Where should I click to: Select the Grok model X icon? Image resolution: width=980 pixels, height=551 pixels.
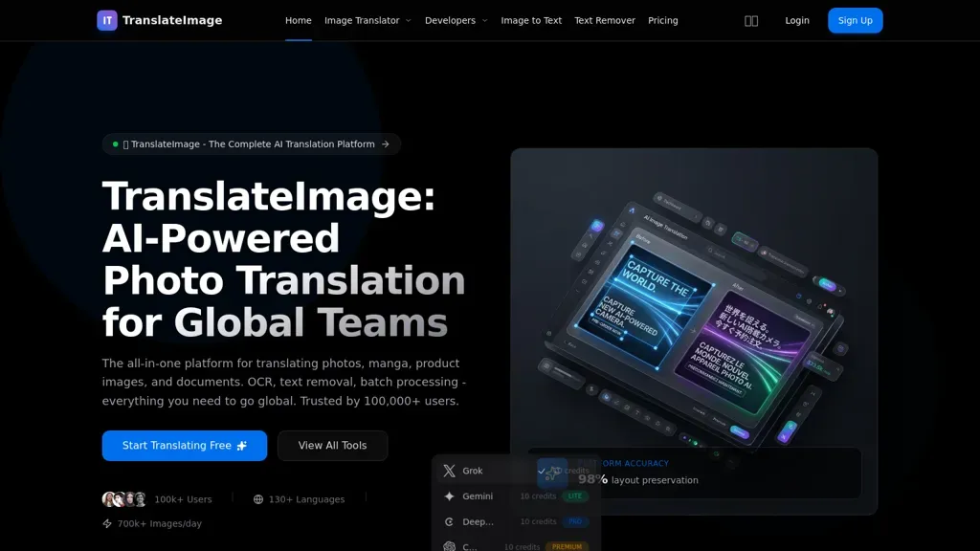[x=448, y=471]
